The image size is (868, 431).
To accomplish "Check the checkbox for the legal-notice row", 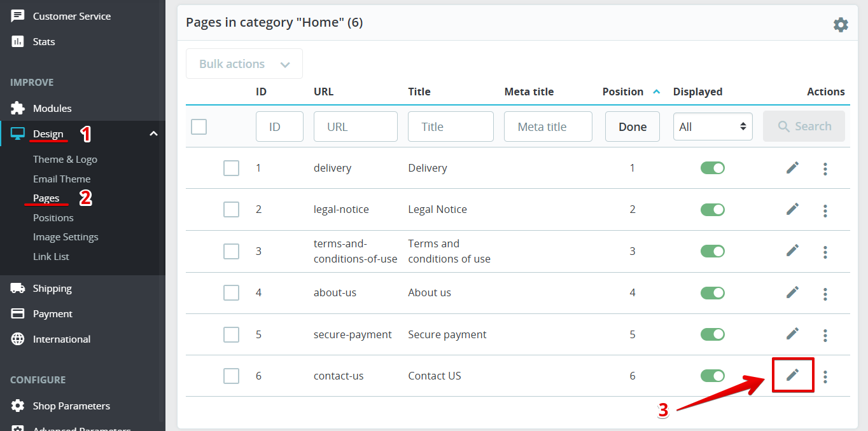I will tap(231, 210).
